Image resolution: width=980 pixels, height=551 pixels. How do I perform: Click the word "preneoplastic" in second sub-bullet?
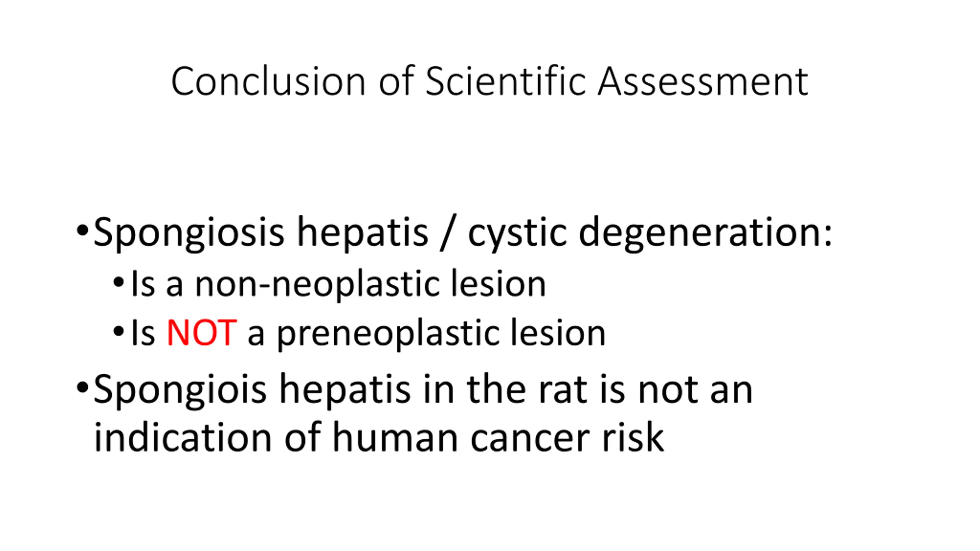388,334
